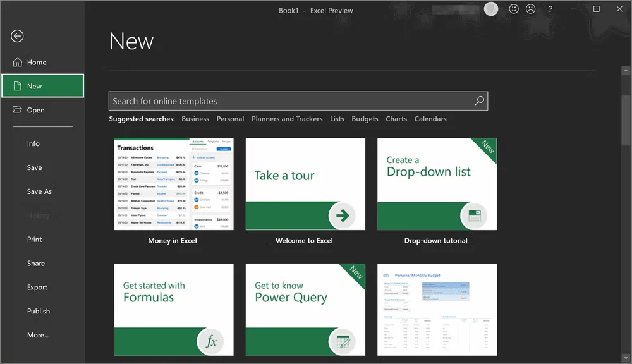This screenshot has width=632, height=364.
Task: Open the Save As option
Action: (39, 191)
